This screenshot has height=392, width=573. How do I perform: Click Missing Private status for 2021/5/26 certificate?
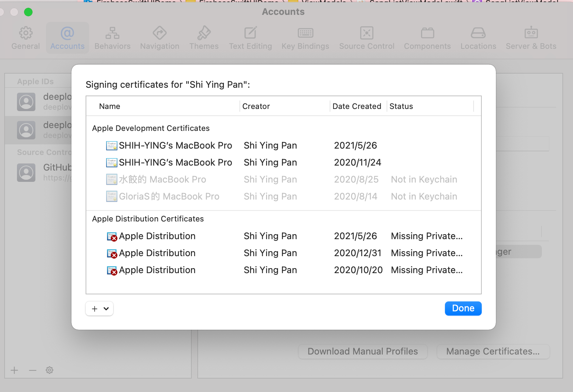pos(427,236)
